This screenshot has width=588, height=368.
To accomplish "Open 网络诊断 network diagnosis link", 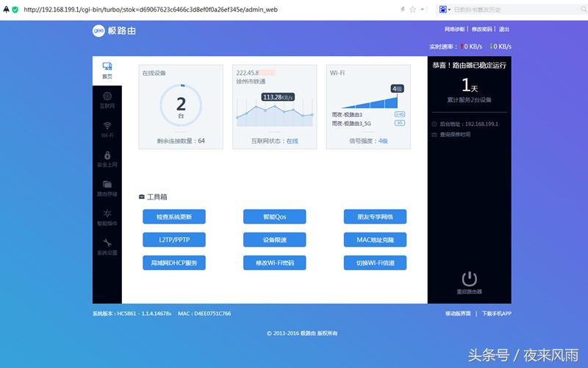I will [x=454, y=29].
